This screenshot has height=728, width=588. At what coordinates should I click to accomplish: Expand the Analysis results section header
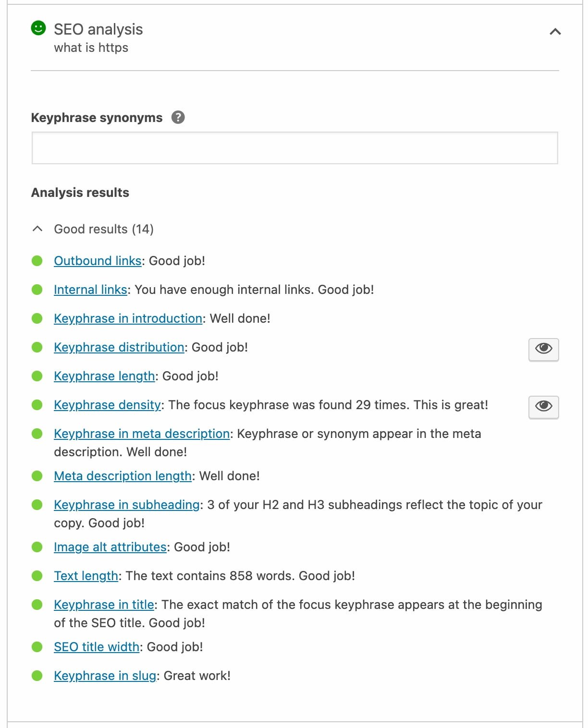tap(80, 192)
